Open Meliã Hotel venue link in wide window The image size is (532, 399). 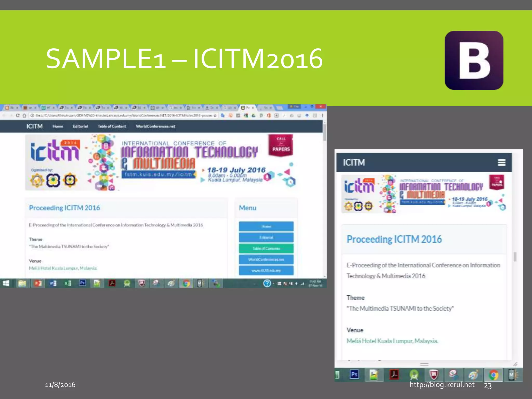63,268
